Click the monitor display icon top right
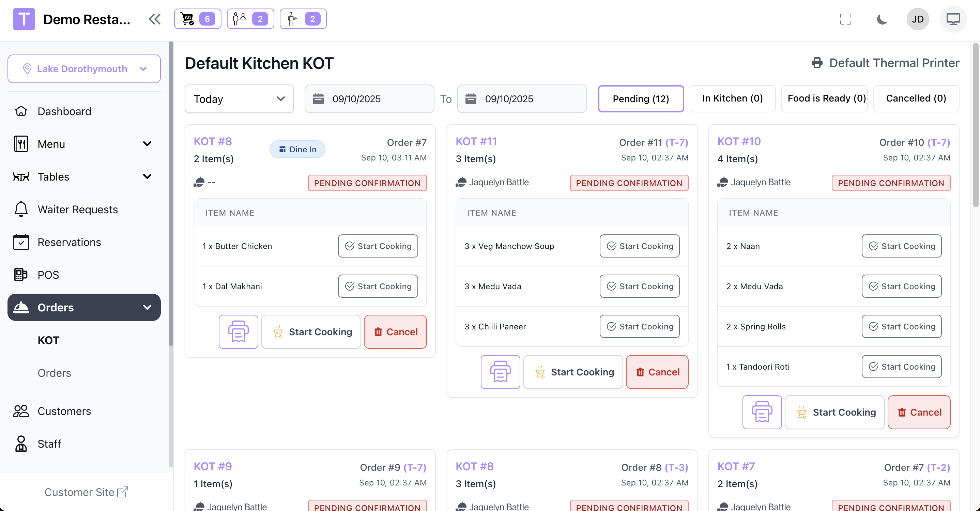Screen dimensions: 980x511 pos(953,19)
